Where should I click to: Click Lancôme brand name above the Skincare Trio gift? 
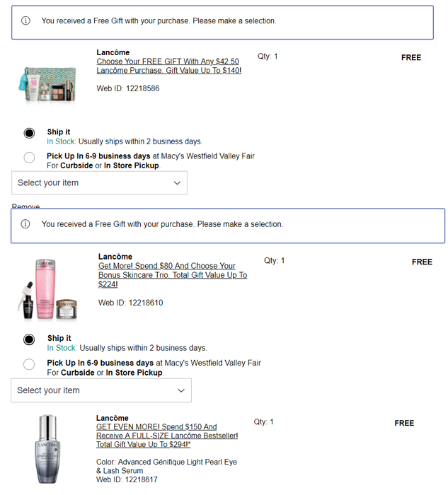pos(115,257)
